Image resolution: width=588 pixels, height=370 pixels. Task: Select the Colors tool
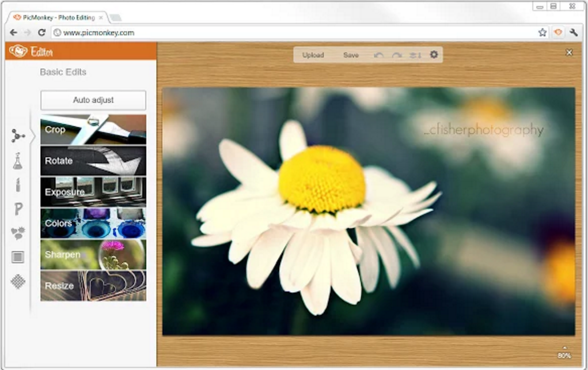click(93, 223)
